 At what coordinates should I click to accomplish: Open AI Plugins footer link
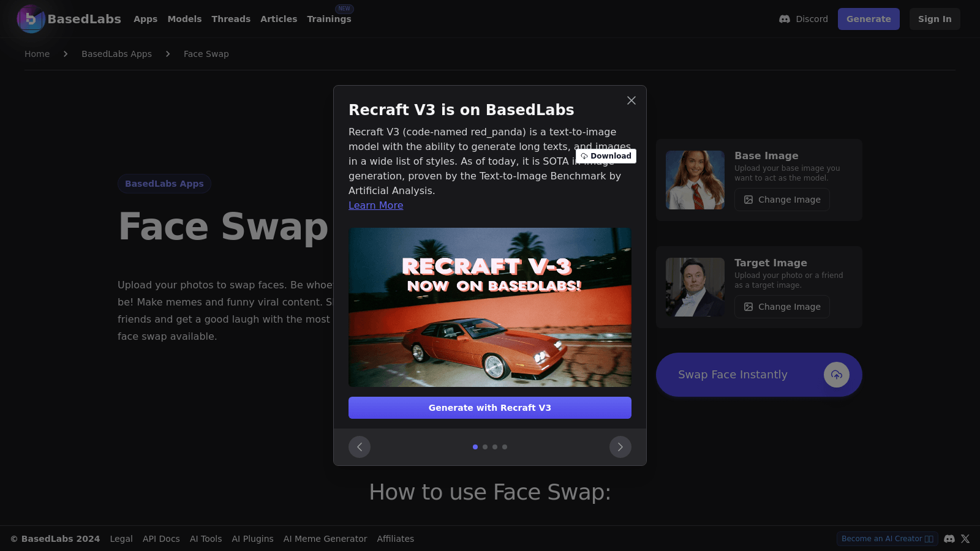pyautogui.click(x=252, y=539)
